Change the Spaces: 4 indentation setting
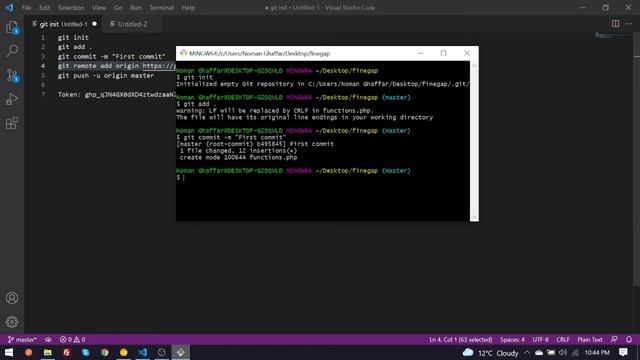The image size is (640, 360). pyautogui.click(x=512, y=339)
